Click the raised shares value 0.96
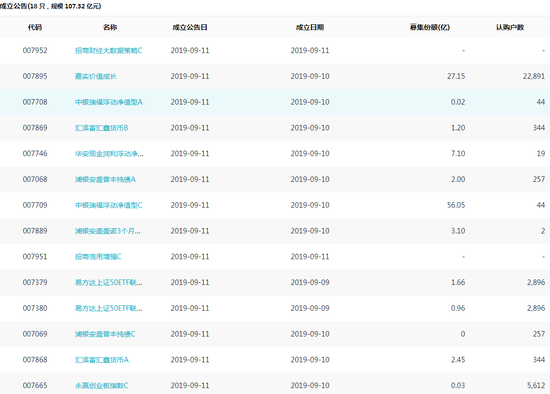This screenshot has width=550, height=394. (458, 308)
